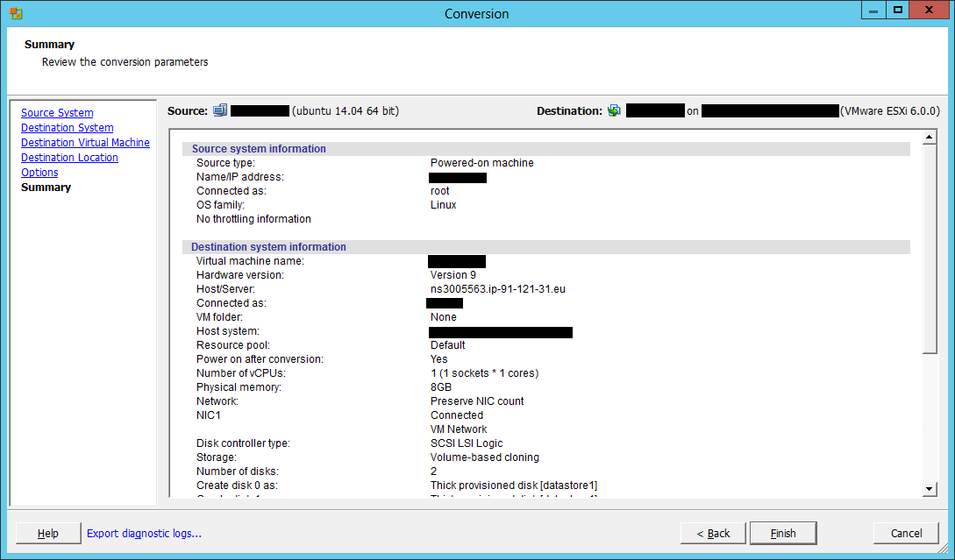Click 'Thick provisioned disk [datastore1]' value
The width and height of the screenshot is (955, 560).
[513, 485]
